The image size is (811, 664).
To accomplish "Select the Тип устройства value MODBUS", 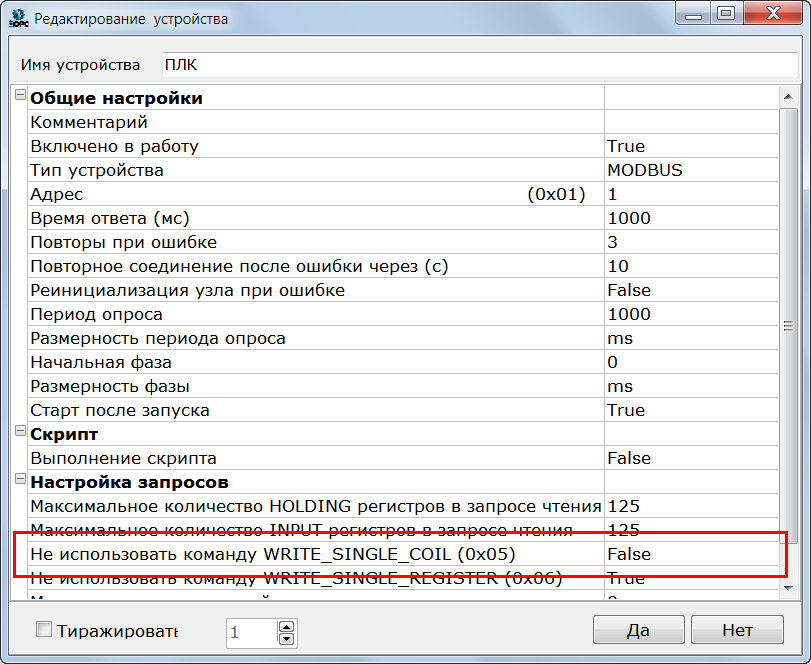I will [x=690, y=170].
